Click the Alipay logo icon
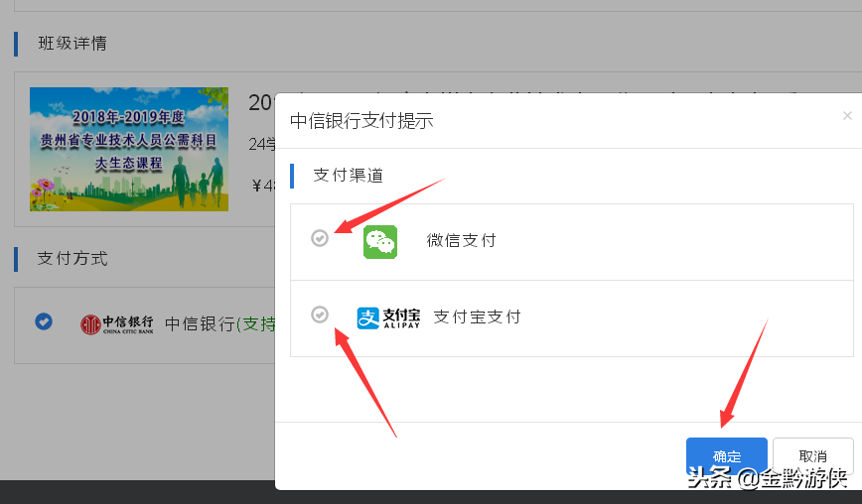This screenshot has width=862, height=504. [x=388, y=317]
